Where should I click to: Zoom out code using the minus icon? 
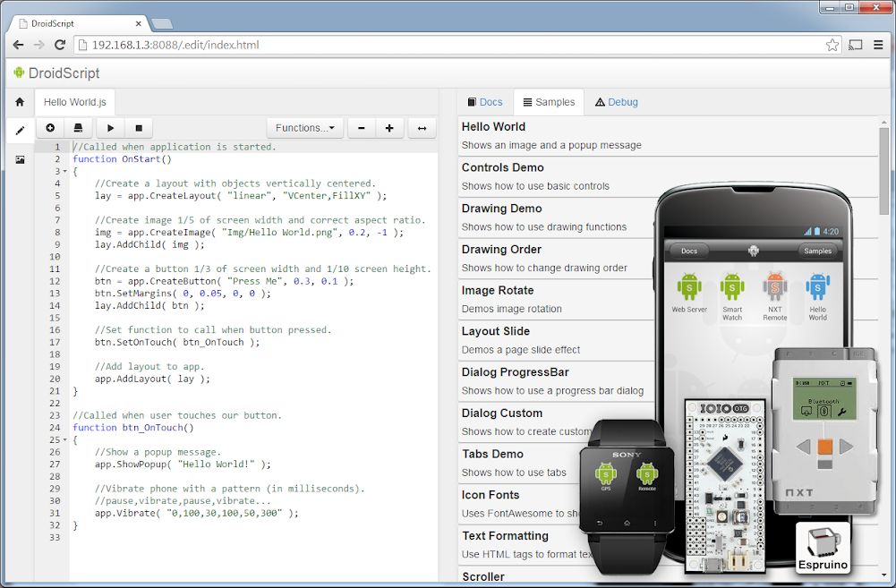[x=361, y=127]
